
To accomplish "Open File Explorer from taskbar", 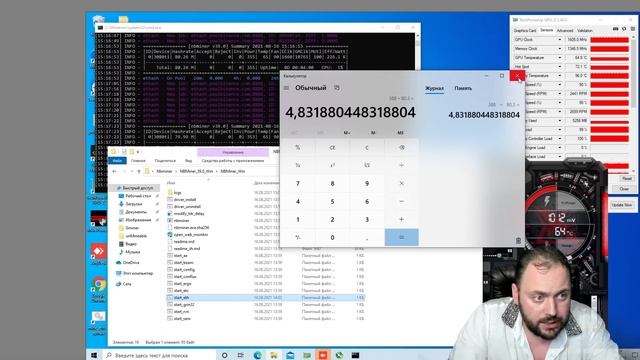I will tap(274, 355).
